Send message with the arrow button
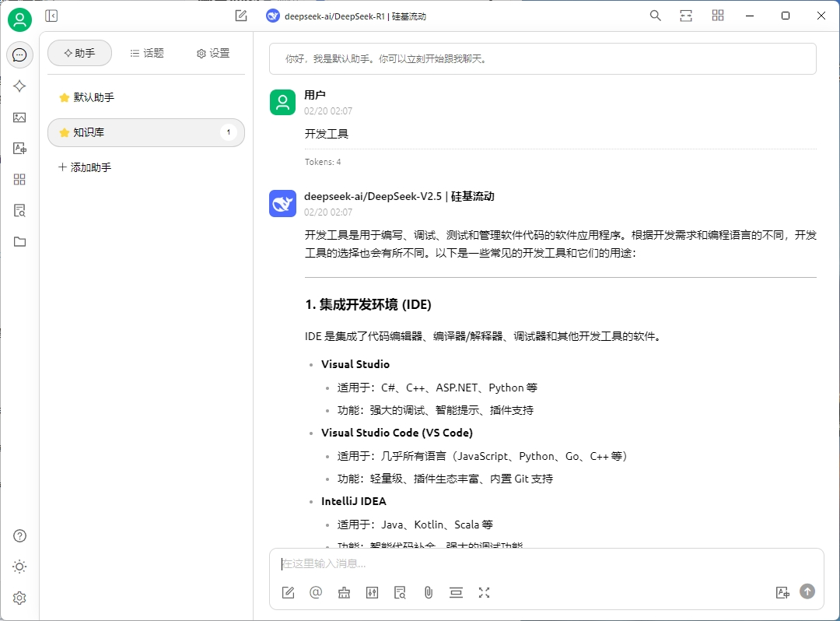The image size is (840, 621). coord(807,591)
